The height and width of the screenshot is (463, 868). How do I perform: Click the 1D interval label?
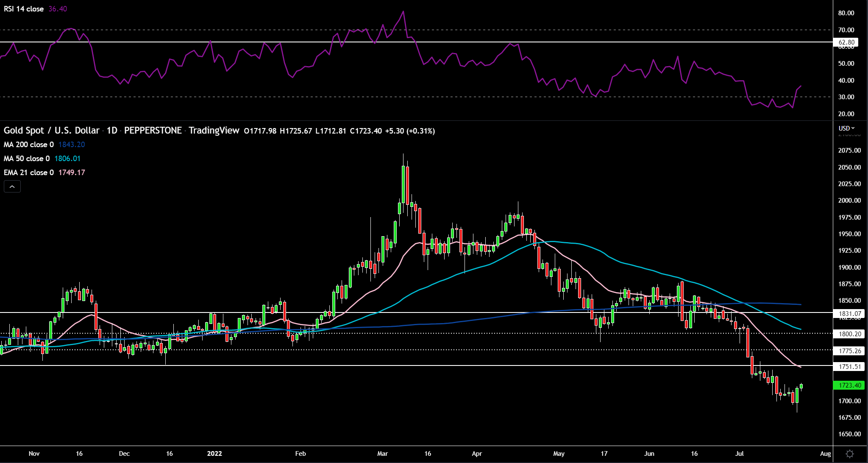112,131
